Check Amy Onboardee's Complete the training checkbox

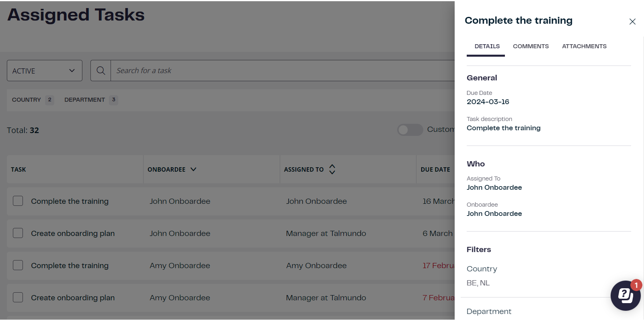click(x=18, y=265)
